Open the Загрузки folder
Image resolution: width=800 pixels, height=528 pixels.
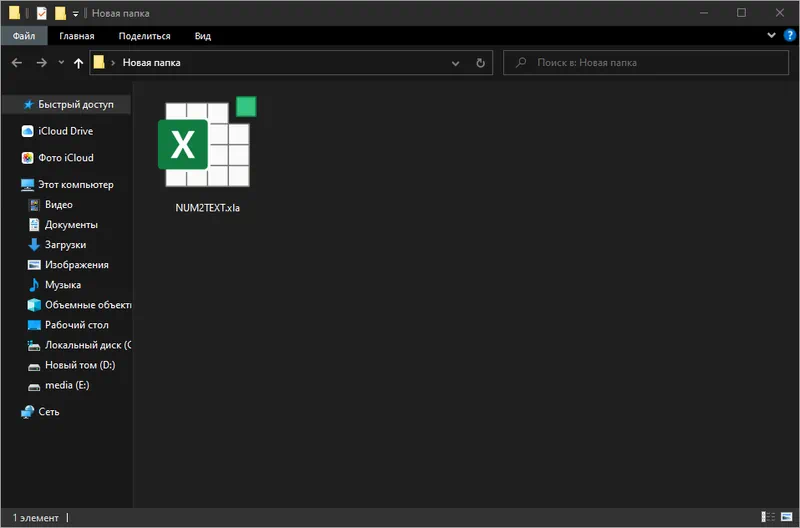point(67,245)
